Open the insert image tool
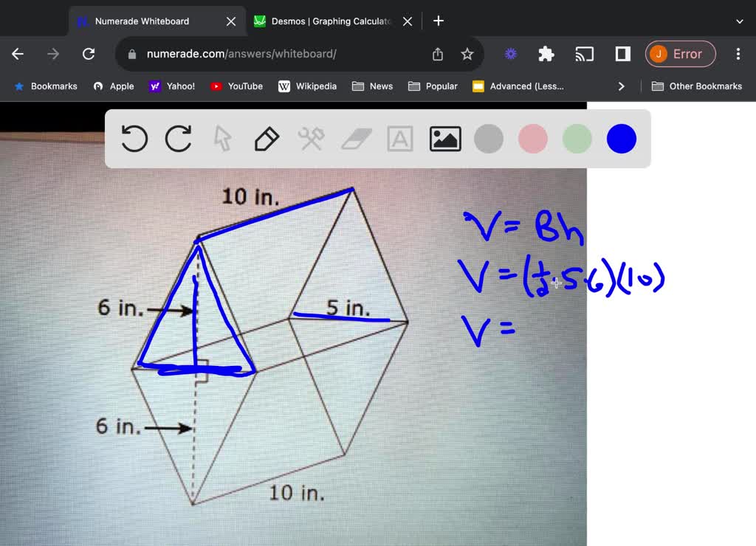Screen dimensions: 756x546 tap(444, 139)
